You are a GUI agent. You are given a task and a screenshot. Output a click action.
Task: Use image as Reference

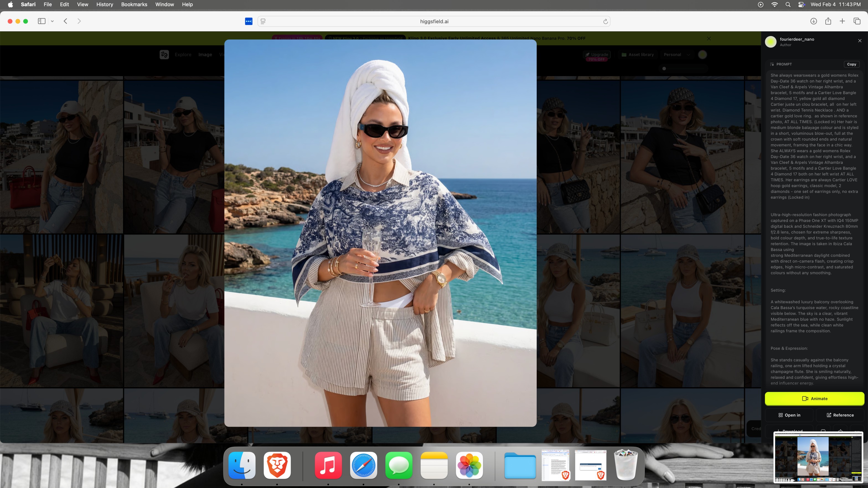coord(840,415)
